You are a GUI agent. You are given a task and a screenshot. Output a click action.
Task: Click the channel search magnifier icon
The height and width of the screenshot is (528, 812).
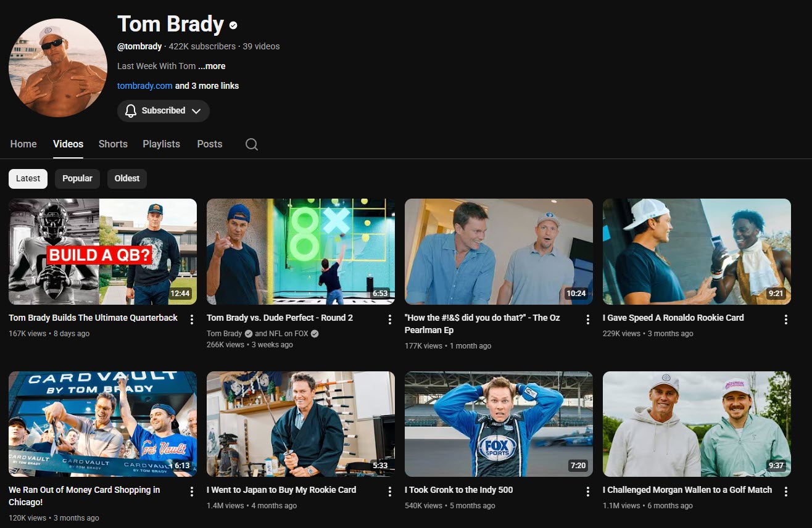tap(251, 144)
